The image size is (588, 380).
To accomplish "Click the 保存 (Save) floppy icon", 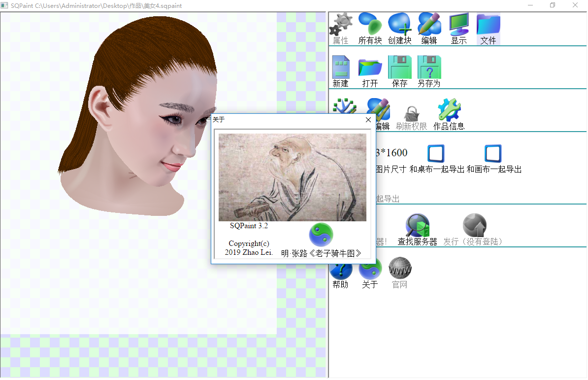I will pyautogui.click(x=399, y=68).
